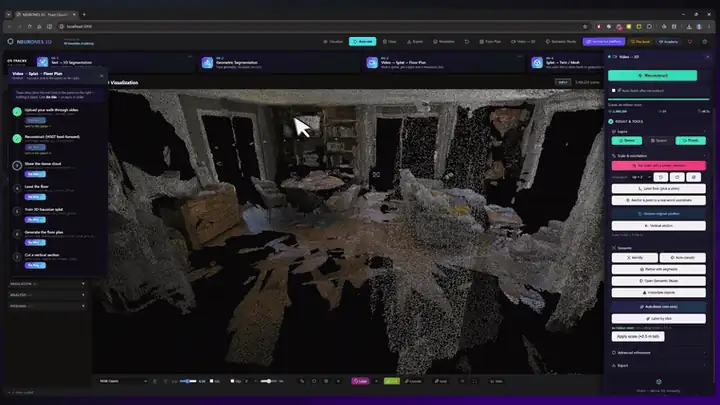The height and width of the screenshot is (405, 720).
Task: Close the Video Splat Floor Plan guide panel
Action: 101,76
